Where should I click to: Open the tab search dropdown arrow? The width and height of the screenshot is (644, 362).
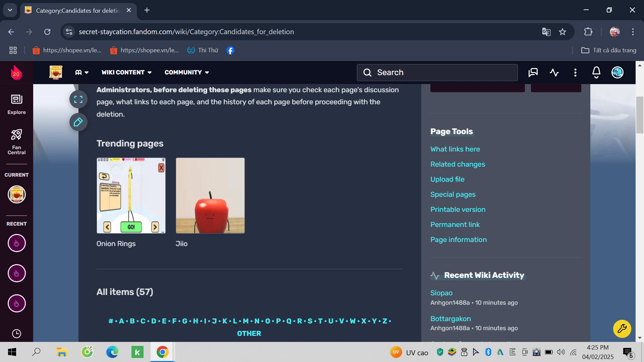[10, 10]
